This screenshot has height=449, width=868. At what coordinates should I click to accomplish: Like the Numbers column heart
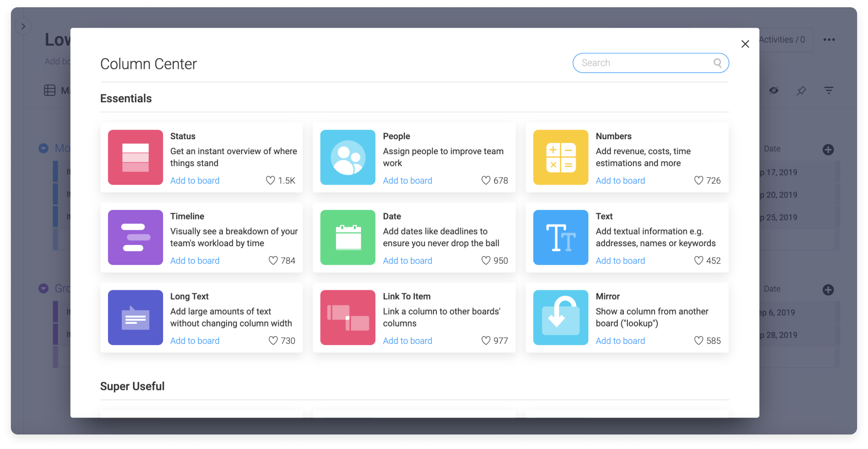[699, 181]
